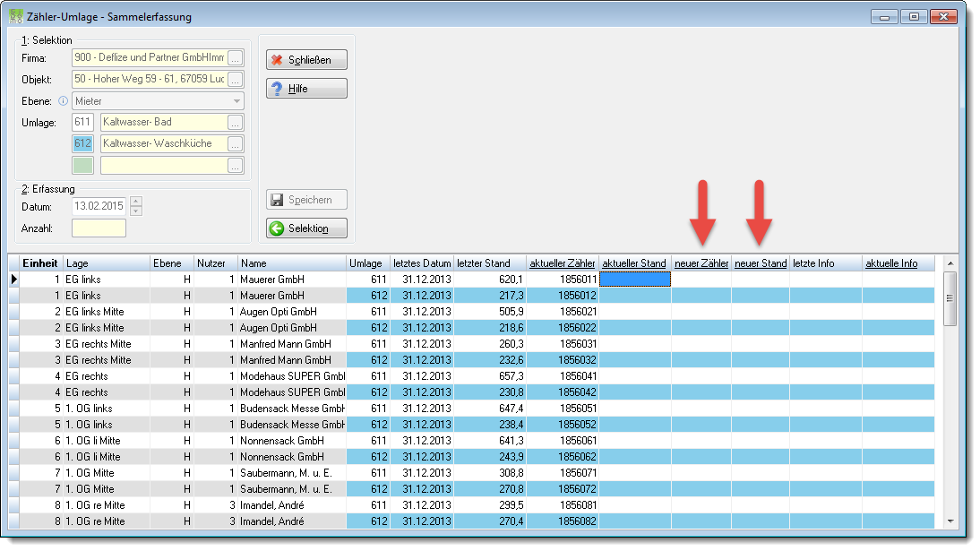Open Hilfe with the question mark

[x=307, y=88]
